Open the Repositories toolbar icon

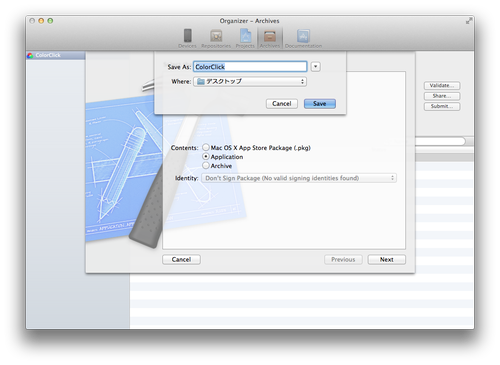tap(216, 36)
